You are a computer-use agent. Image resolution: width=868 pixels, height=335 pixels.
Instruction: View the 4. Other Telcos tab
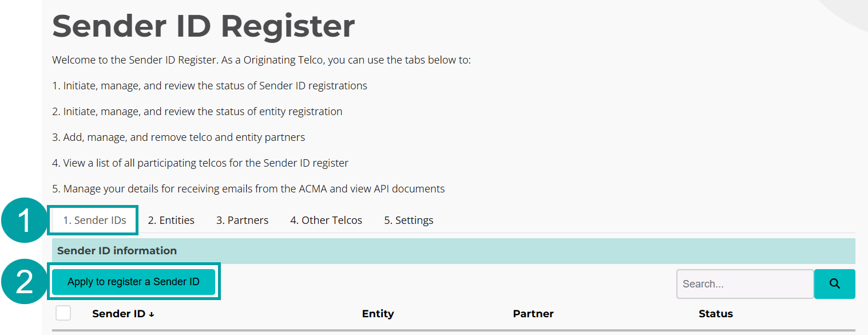(x=326, y=220)
